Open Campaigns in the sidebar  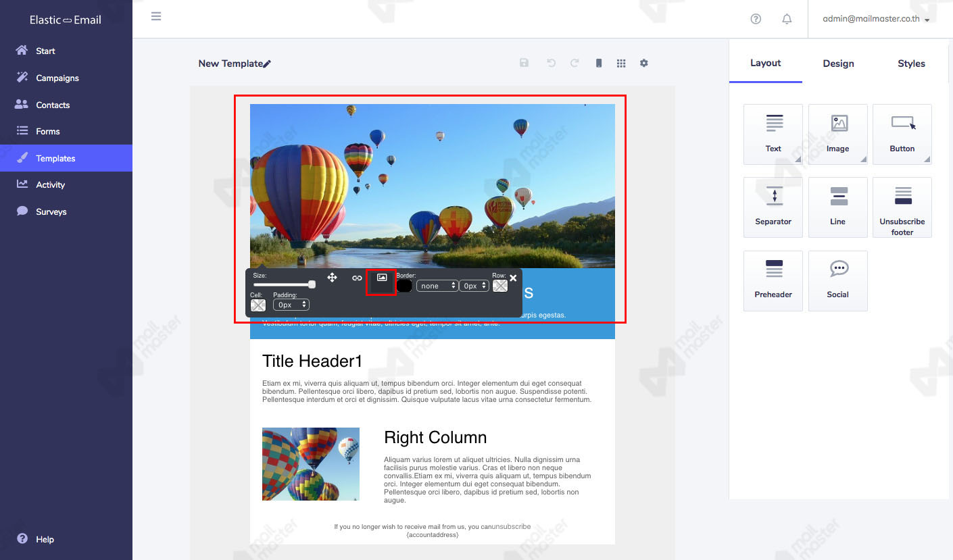[66, 78]
